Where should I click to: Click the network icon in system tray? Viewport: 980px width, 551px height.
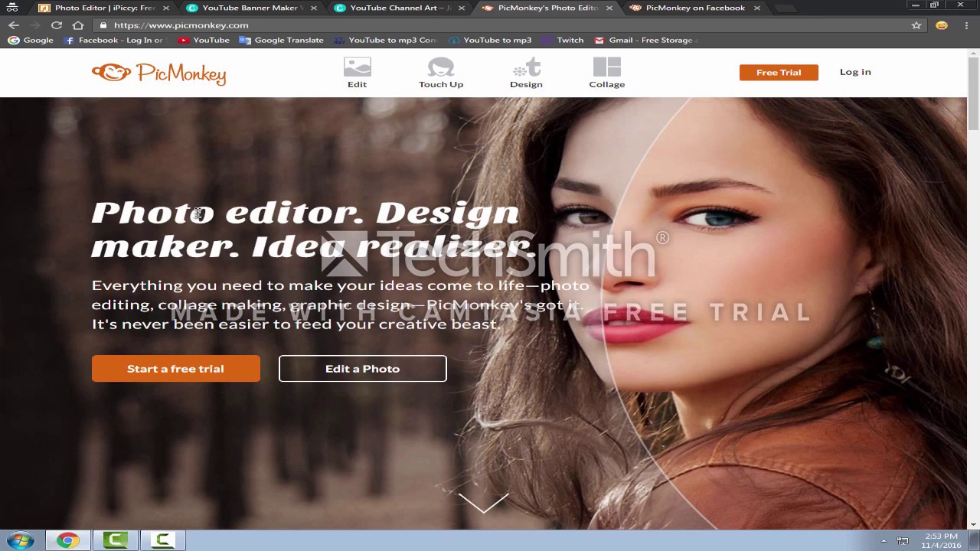(x=903, y=541)
